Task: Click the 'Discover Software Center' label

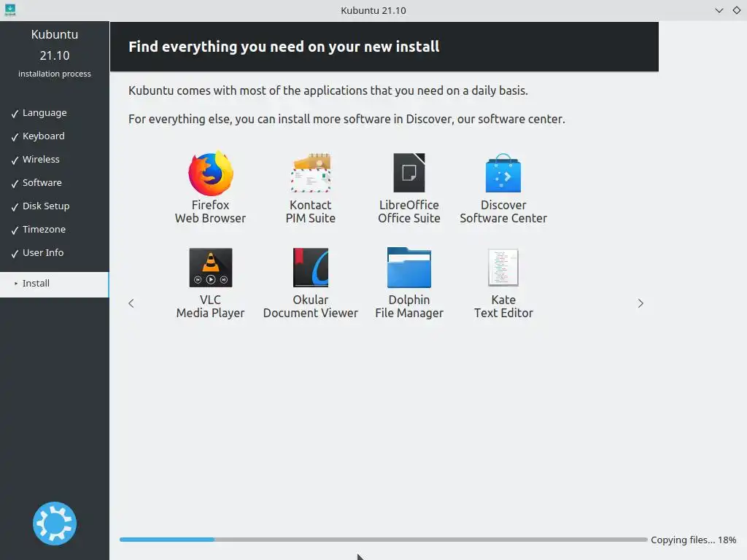Action: [x=503, y=211]
